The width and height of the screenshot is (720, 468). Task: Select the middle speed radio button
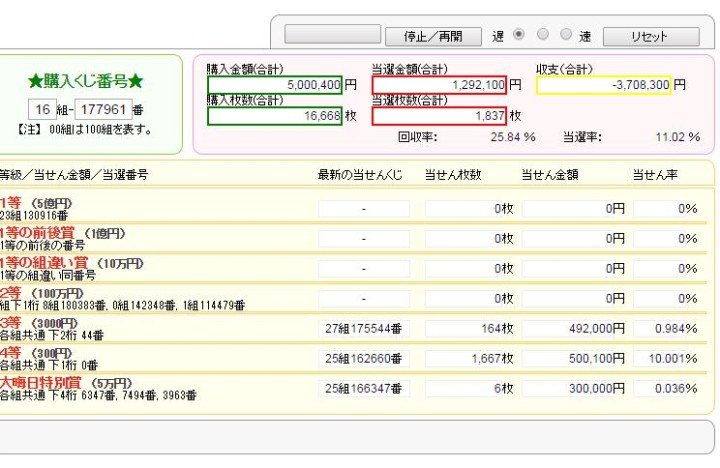(542, 35)
